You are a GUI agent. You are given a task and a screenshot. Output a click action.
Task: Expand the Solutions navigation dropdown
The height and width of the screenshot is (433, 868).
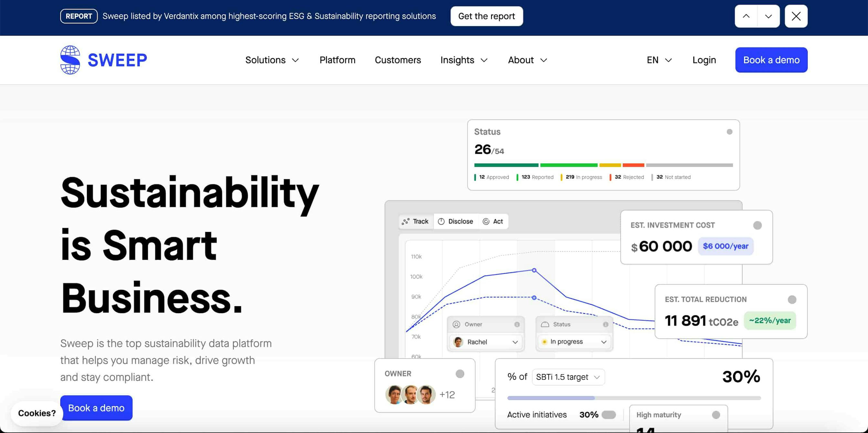pyautogui.click(x=272, y=60)
